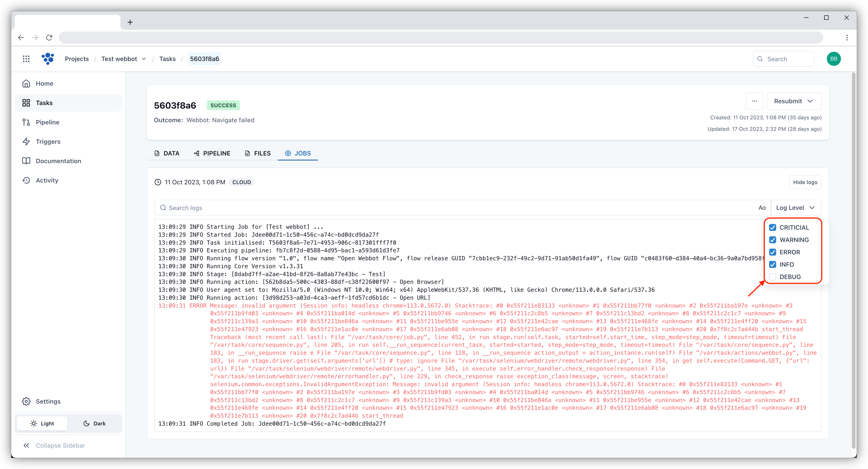
Task: Switch to Dark theme mode
Action: [x=94, y=423]
